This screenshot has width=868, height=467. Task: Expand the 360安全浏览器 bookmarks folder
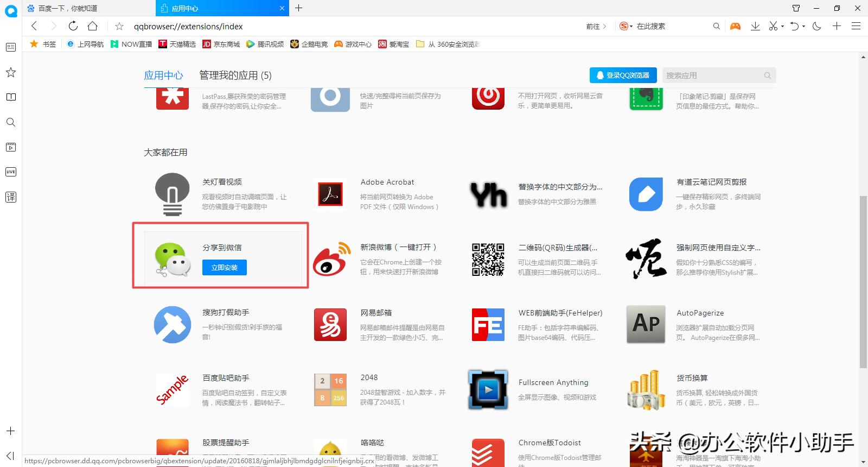(448, 44)
